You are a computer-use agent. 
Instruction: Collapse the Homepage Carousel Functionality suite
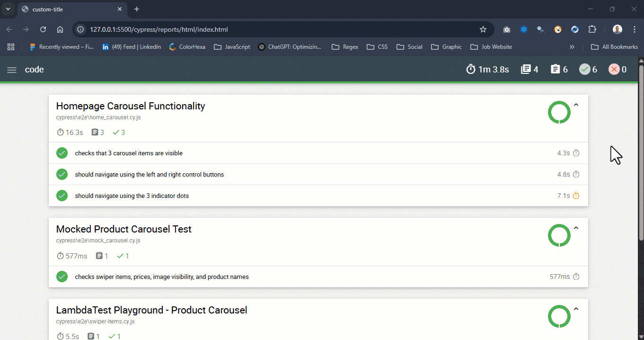(576, 105)
